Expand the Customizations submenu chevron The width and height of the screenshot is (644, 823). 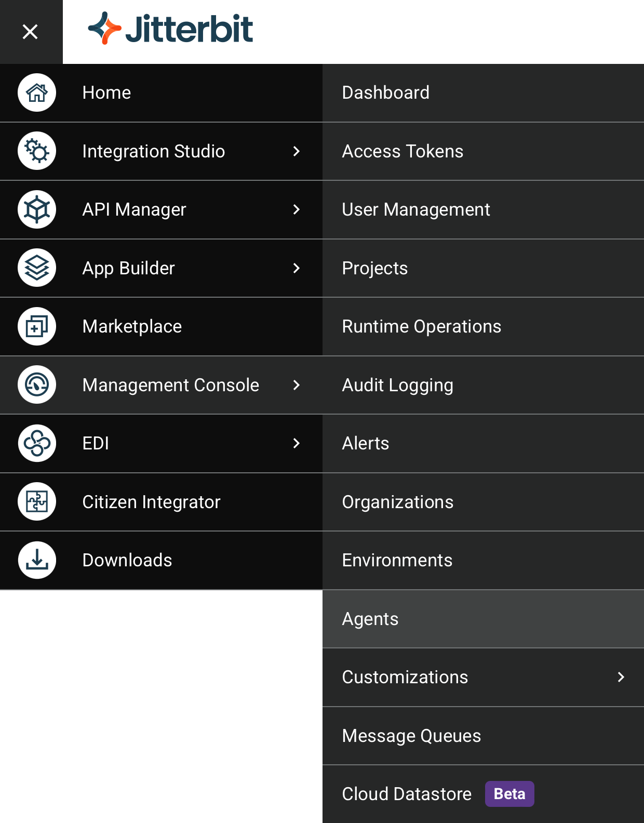click(621, 677)
